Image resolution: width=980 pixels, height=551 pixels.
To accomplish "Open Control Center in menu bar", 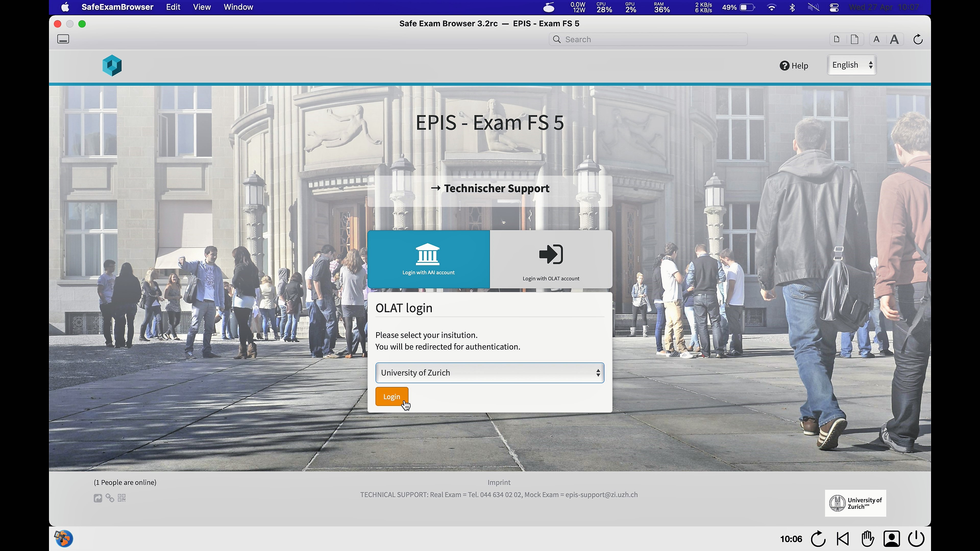I will tap(834, 7).
